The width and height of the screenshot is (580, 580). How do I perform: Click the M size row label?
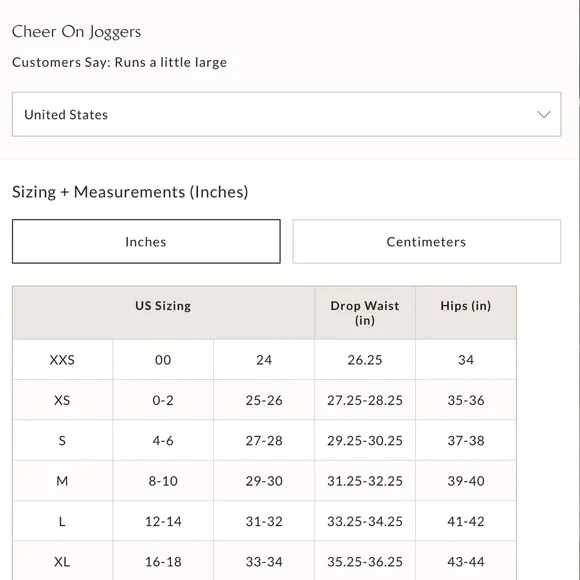click(x=62, y=480)
